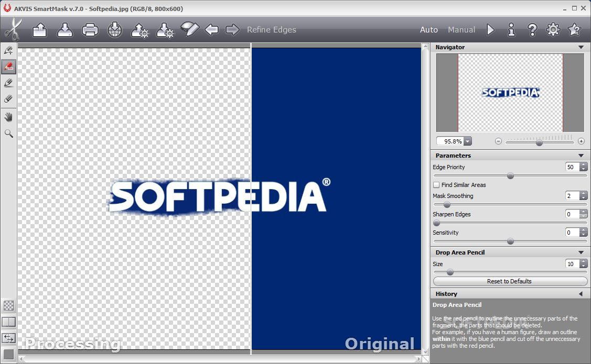Image resolution: width=591 pixels, height=364 pixels.
Task: Click Sharpen Edges value field
Action: pyautogui.click(x=572, y=214)
